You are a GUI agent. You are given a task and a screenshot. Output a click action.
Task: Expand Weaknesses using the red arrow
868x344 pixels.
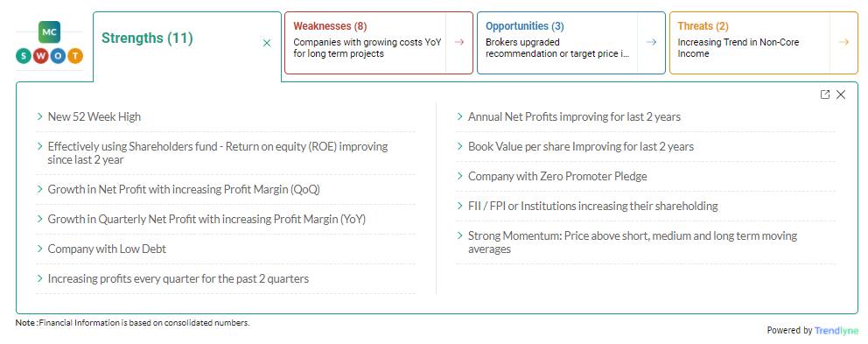point(458,42)
